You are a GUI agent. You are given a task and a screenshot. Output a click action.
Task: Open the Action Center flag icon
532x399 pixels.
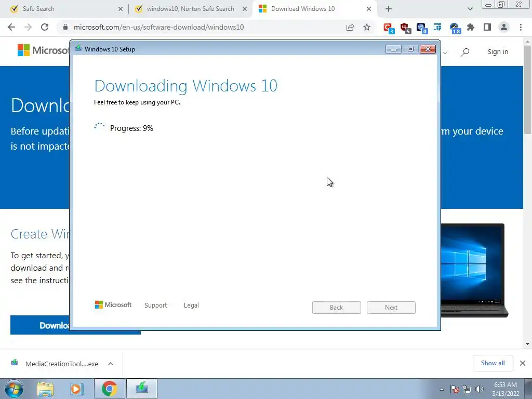pos(454,390)
